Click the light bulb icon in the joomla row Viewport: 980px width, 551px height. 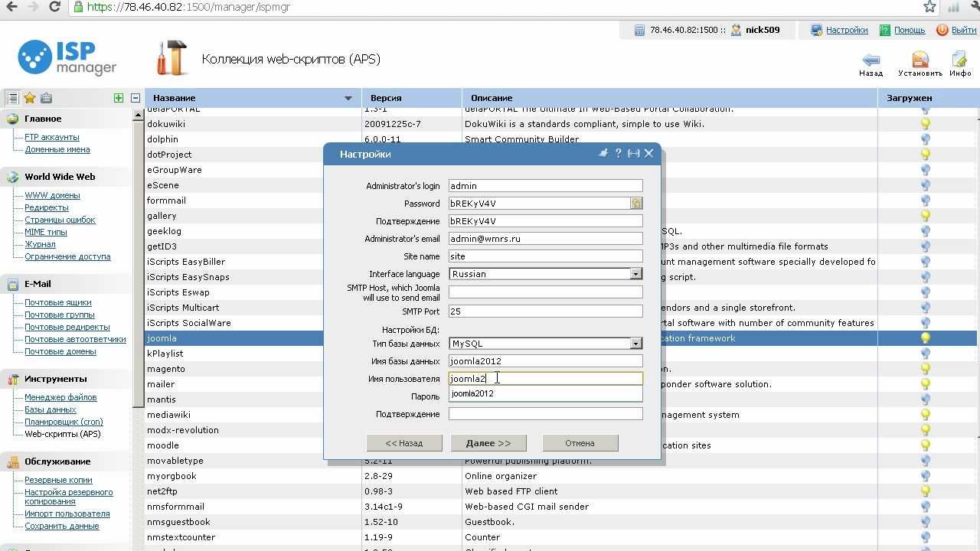click(926, 338)
